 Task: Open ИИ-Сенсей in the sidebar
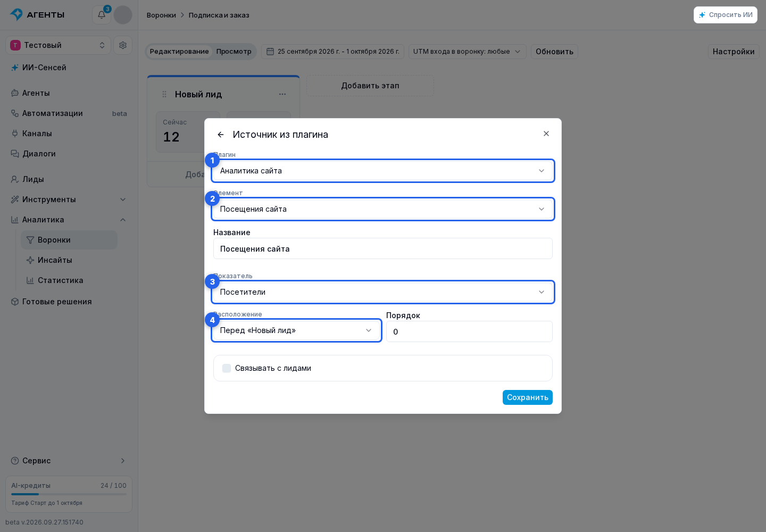[69, 68]
